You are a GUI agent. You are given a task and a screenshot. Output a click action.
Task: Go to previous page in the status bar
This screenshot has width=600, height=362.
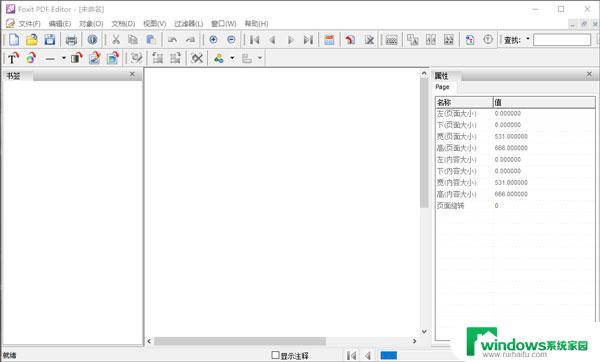(x=368, y=355)
